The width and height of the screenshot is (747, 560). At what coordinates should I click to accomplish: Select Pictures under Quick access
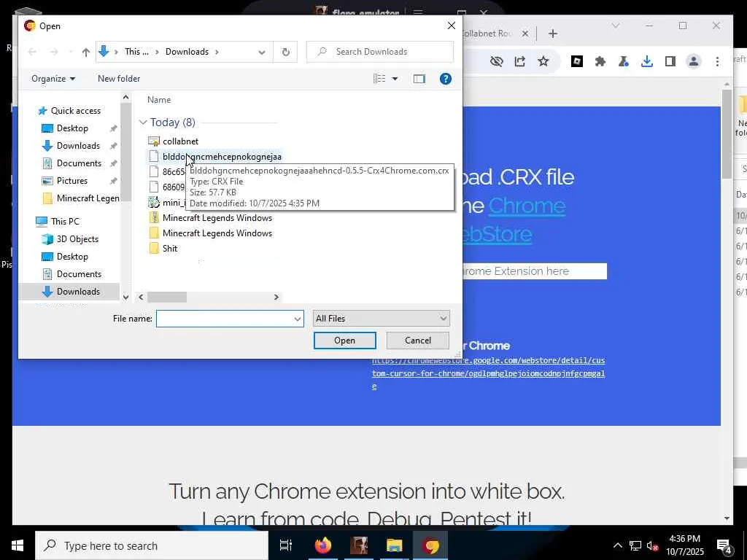(x=72, y=181)
